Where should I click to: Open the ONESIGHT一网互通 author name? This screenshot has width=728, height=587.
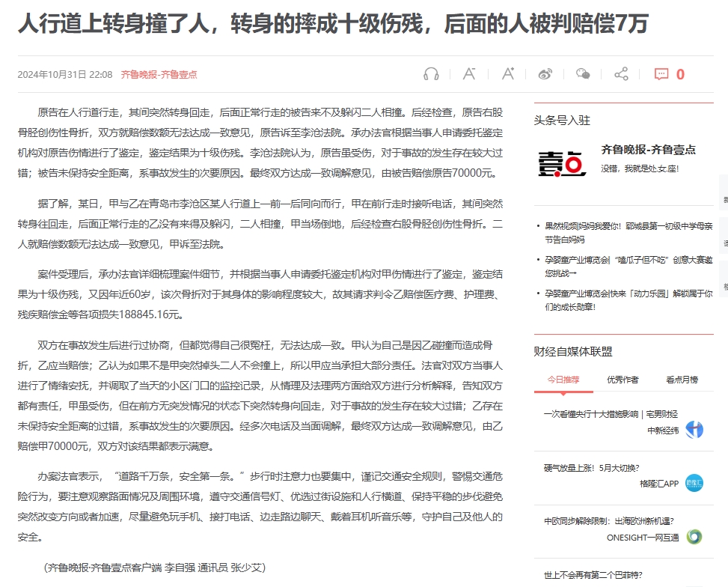[x=643, y=538]
